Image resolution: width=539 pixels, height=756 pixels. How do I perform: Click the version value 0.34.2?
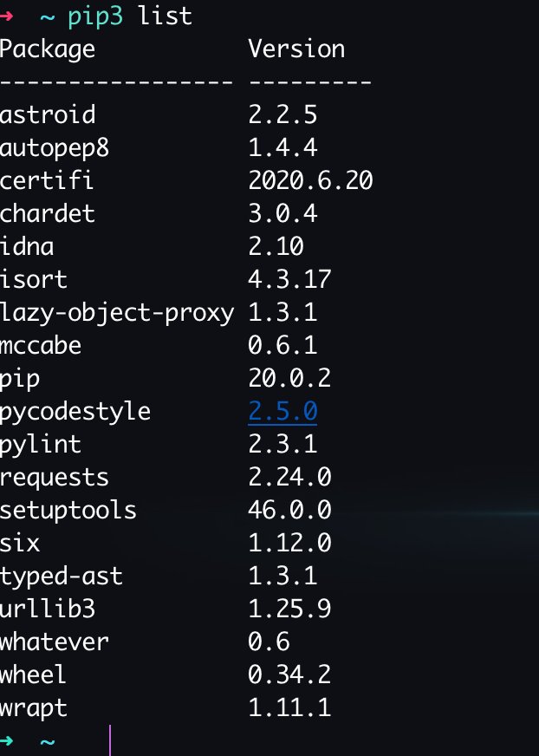(x=289, y=675)
